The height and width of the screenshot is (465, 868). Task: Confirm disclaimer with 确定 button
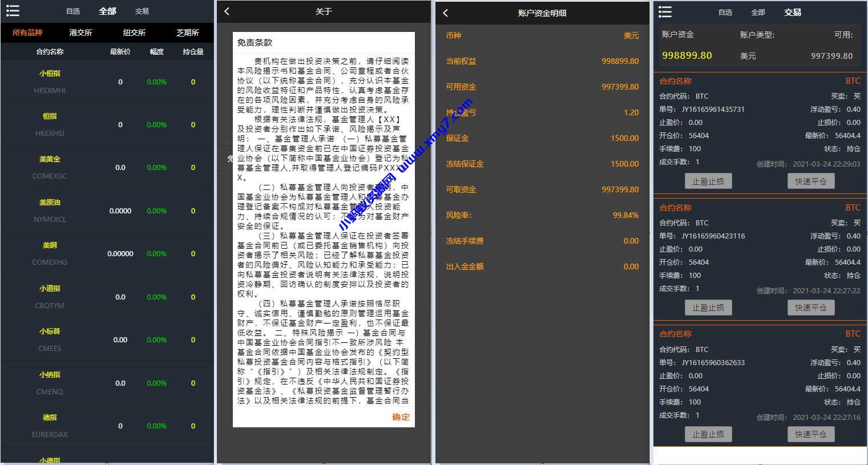tap(401, 417)
